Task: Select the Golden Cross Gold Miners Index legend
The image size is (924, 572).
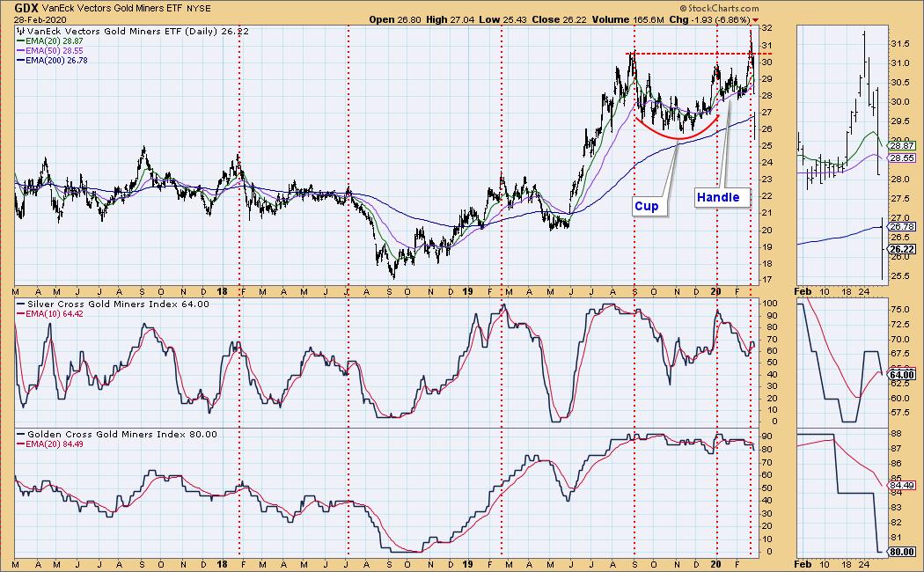Action: click(x=117, y=435)
